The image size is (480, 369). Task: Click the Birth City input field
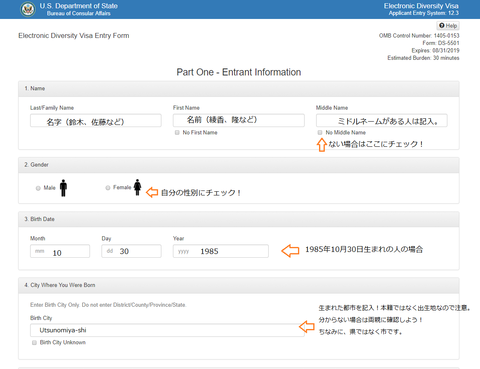point(167,330)
